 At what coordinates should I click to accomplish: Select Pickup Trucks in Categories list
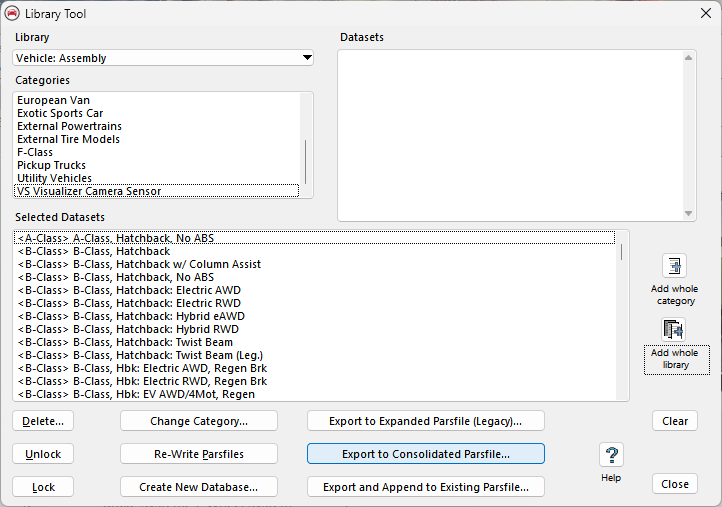point(51,165)
